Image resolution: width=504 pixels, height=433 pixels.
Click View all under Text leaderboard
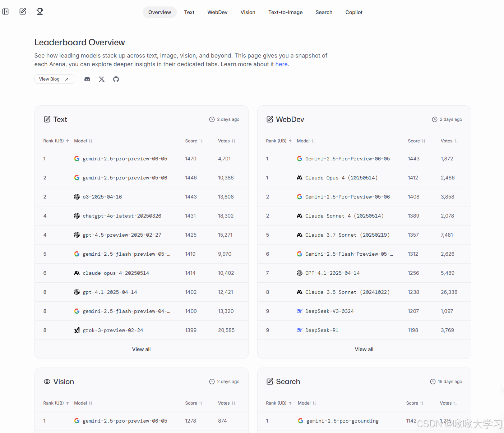coord(142,349)
